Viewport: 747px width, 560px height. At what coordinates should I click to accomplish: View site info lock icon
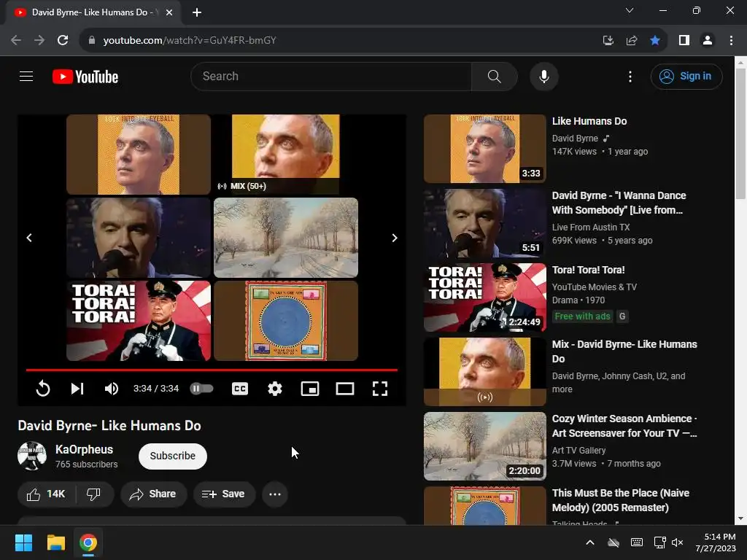tap(92, 41)
